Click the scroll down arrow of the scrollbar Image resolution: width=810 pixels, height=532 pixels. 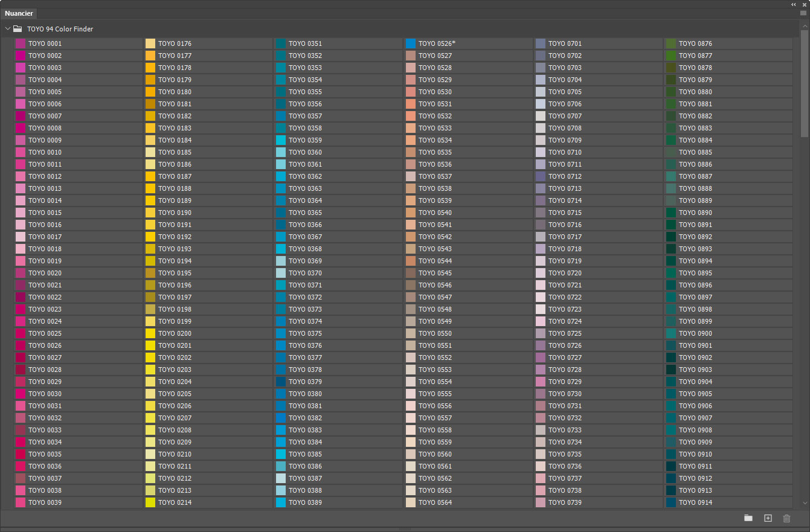click(804, 503)
